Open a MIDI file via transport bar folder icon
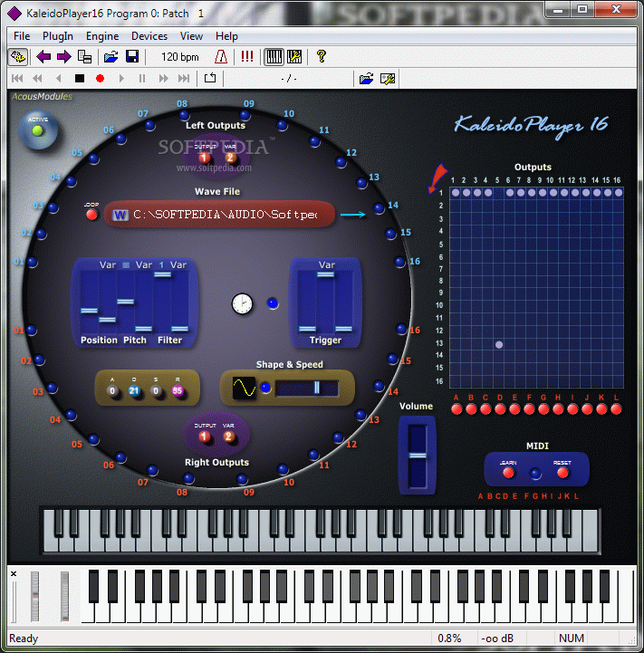Viewport: 644px width, 653px height. pyautogui.click(x=367, y=78)
